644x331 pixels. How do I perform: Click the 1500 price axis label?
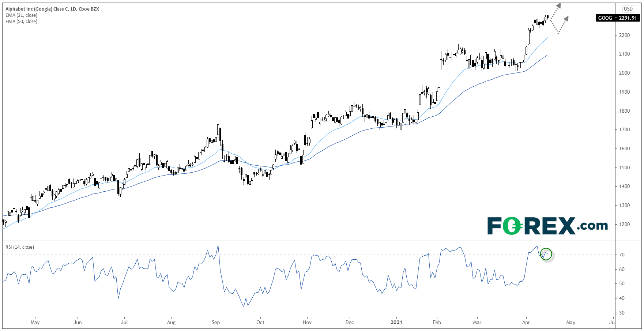(625, 168)
